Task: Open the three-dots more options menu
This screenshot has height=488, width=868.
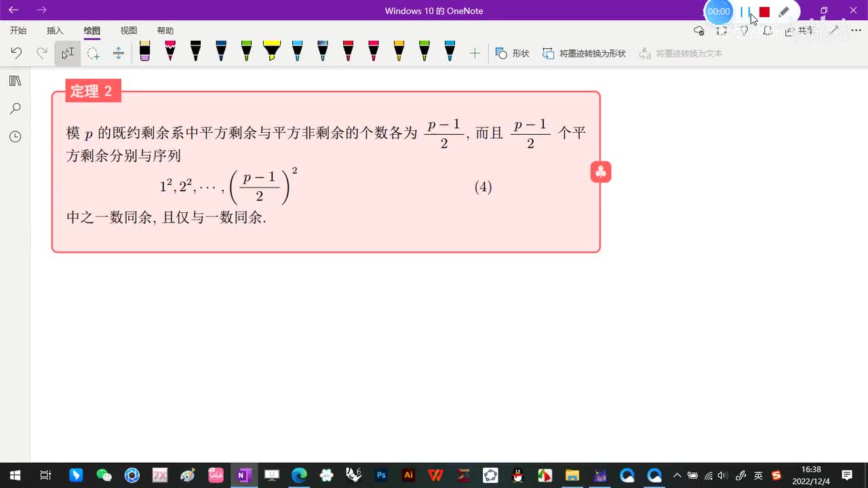Action: coord(856,30)
